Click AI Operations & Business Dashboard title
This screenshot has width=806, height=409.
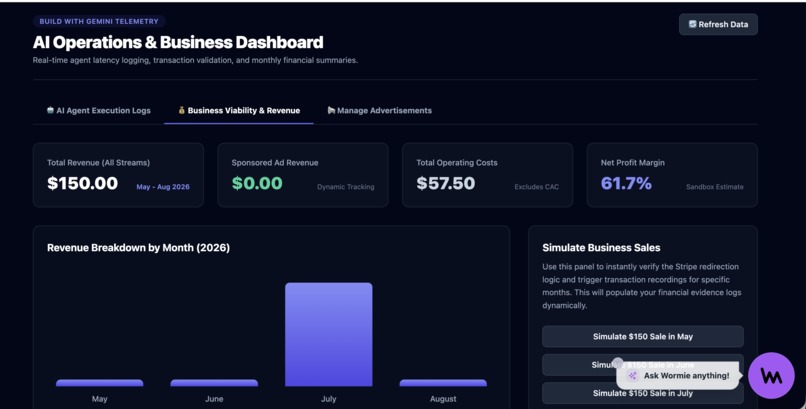pos(178,42)
